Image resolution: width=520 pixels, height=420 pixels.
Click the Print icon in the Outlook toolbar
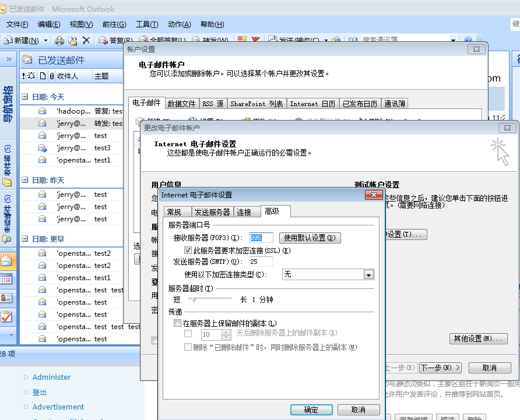pos(59,40)
